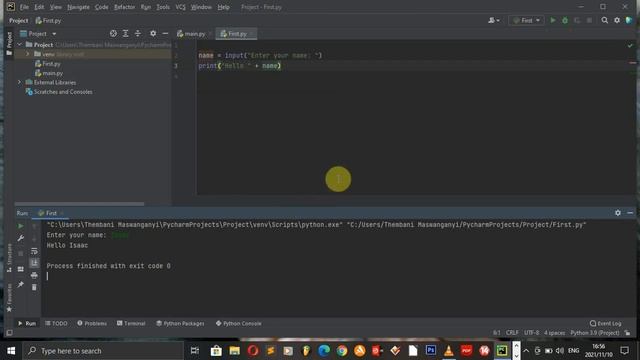
Task: Open the Navigate menu
Action: pos(78,7)
